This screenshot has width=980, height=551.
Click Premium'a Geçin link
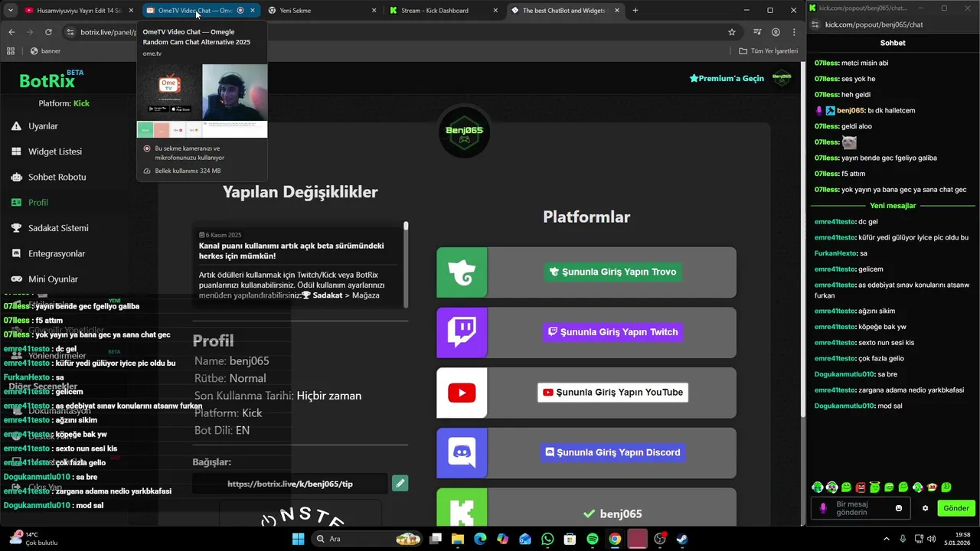click(x=727, y=78)
